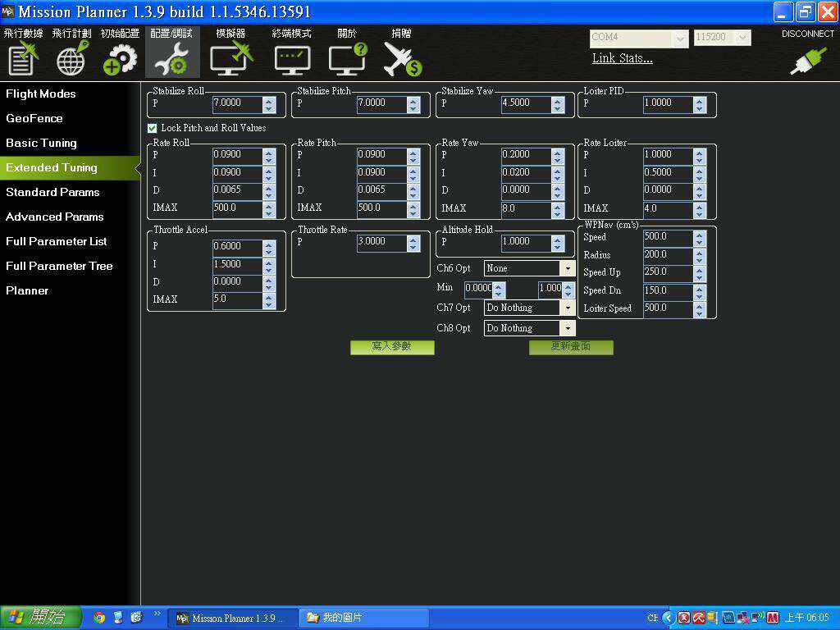840x630 pixels.
Task: Open the Flight Plan globe icon
Action: [72, 57]
